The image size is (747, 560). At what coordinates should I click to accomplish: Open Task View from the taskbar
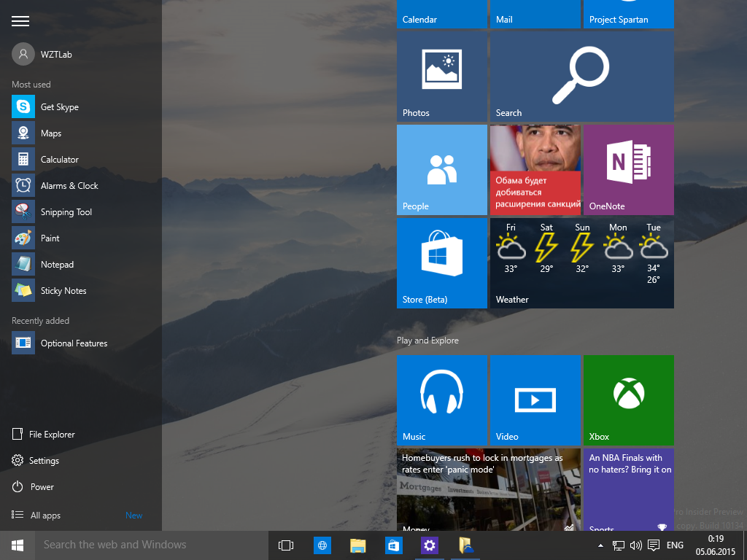286,545
